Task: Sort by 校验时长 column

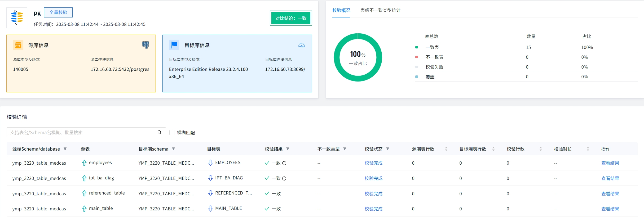Action: coord(588,149)
